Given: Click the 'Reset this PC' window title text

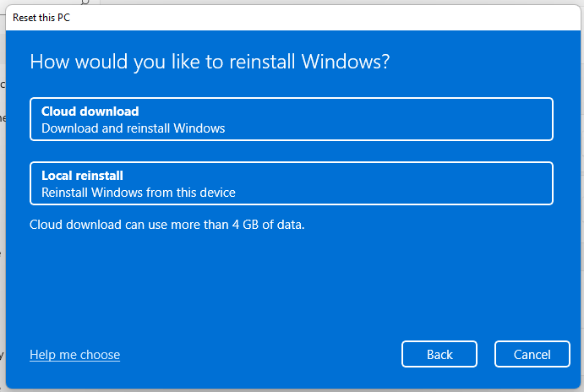Looking at the screenshot, I should (41, 18).
